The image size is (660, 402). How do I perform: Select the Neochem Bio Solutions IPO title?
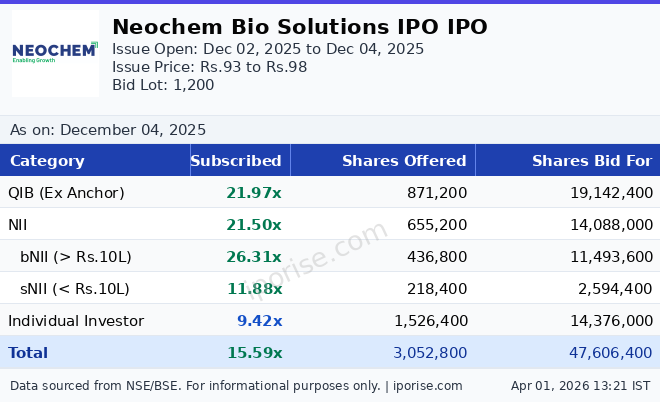point(300,27)
